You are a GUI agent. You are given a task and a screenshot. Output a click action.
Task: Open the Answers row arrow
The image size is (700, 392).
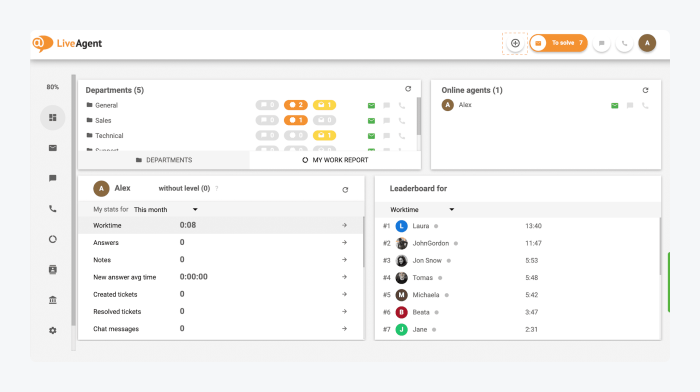344,242
